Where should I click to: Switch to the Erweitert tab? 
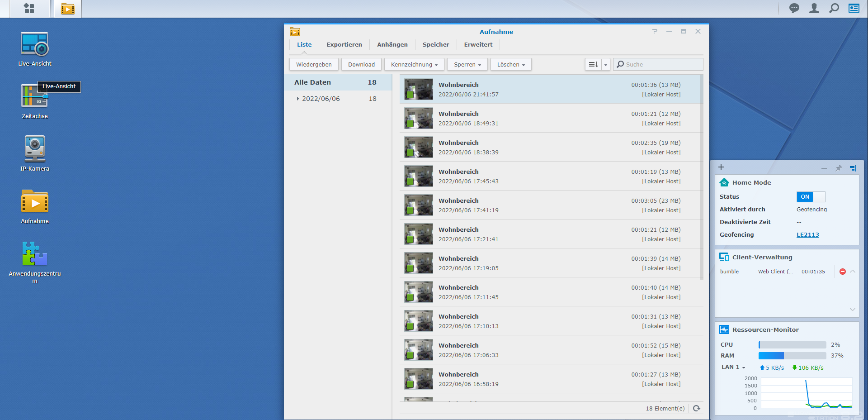click(x=478, y=44)
